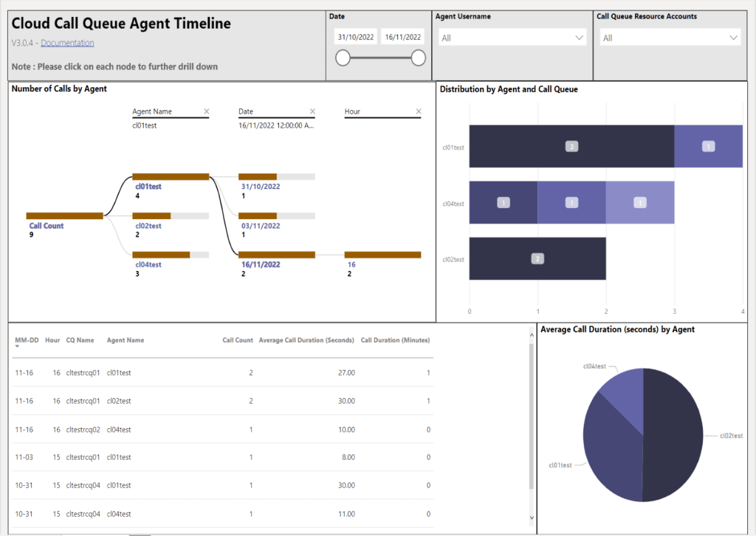Click the Call Count root node bar
This screenshot has height=536, width=756.
coord(64,216)
